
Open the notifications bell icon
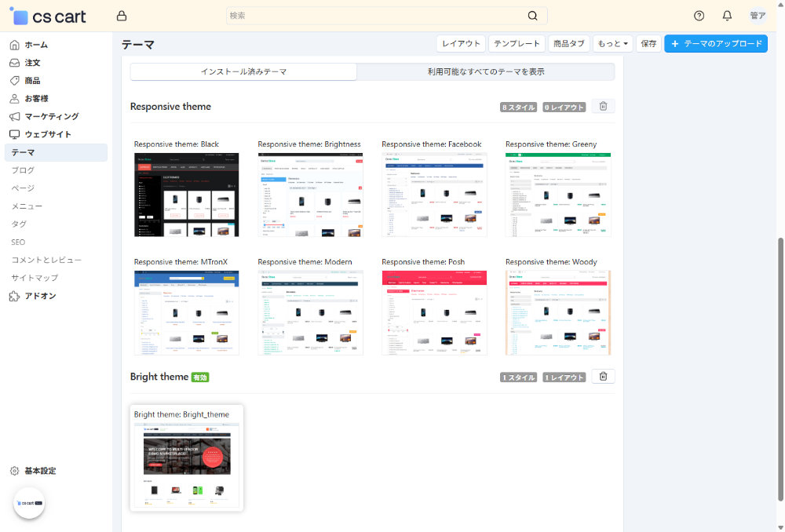(727, 16)
